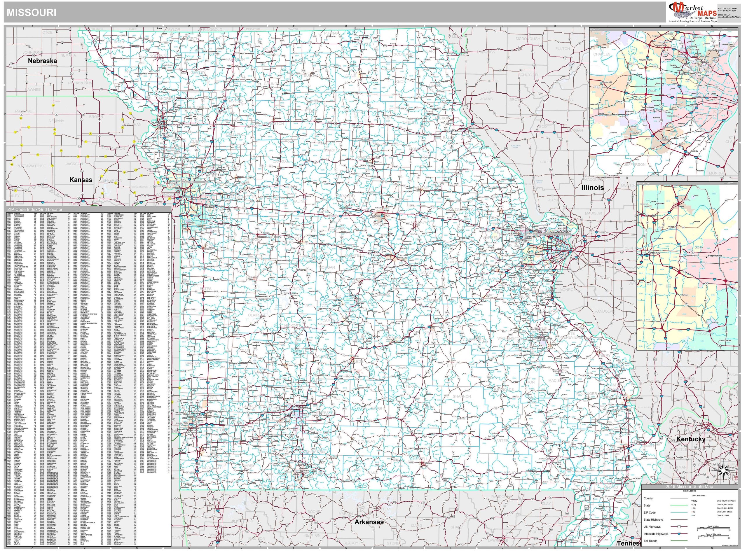The width and height of the screenshot is (747, 560).
Task: Click 'Cities 50 - 4,999' legend entry
Action: (x=723, y=516)
